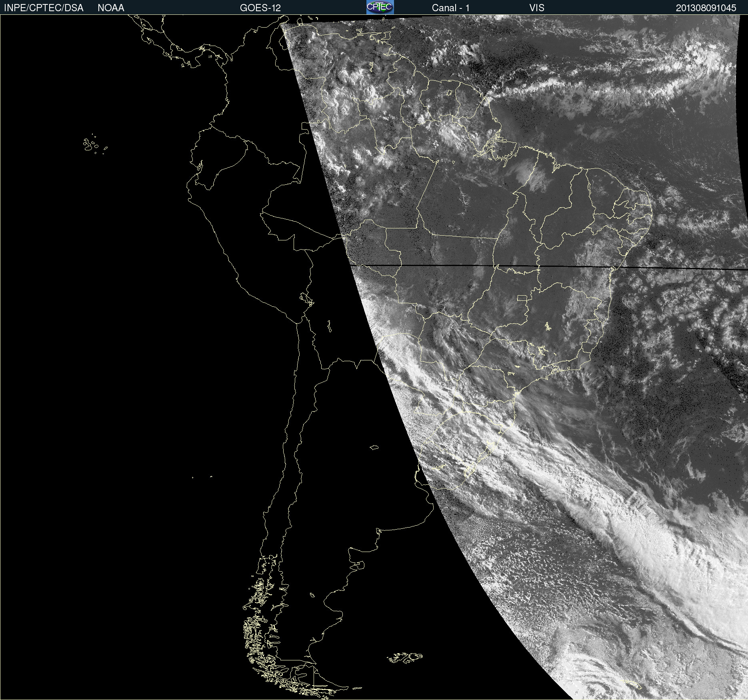Click the INPE/CPTEC/DSA header text
This screenshot has width=748, height=700.
coord(44,8)
